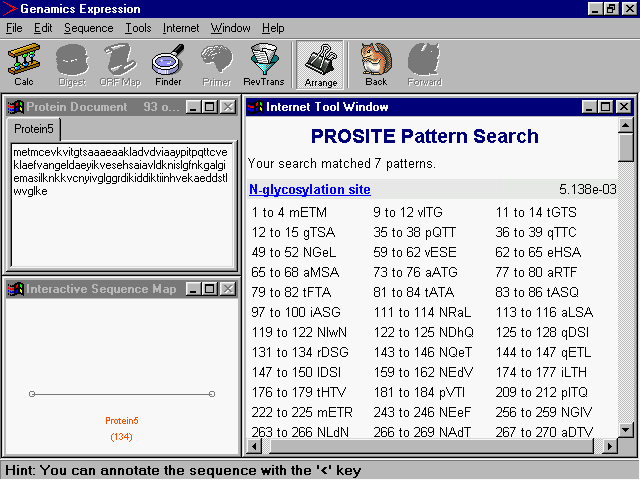Click the '131 to 134 rDSG' match
The height and width of the screenshot is (480, 640).
pyautogui.click(x=300, y=352)
